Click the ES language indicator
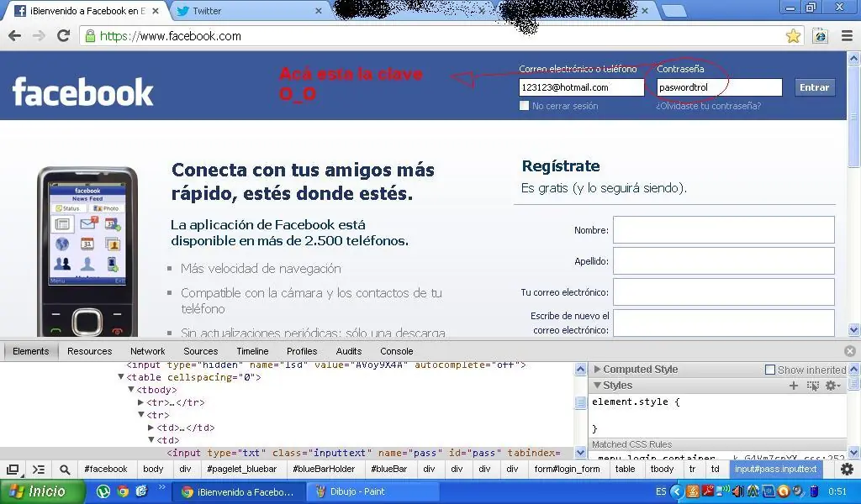 [x=661, y=491]
